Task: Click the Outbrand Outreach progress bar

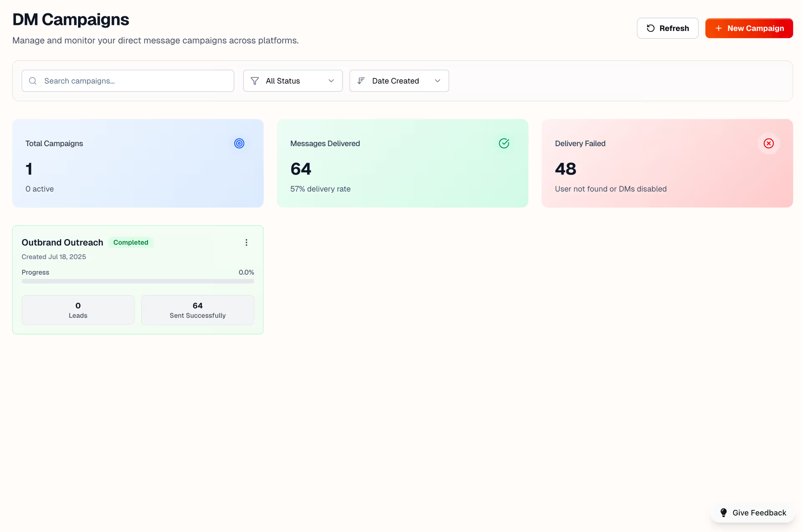Action: coord(138,281)
